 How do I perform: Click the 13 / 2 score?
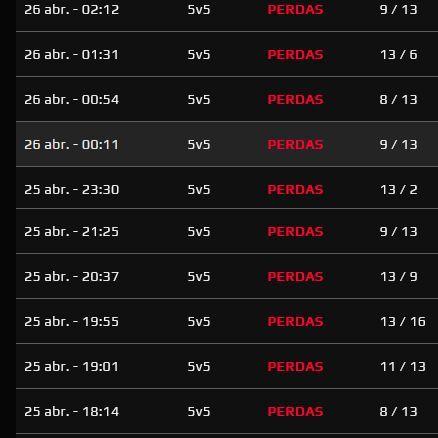point(399,189)
